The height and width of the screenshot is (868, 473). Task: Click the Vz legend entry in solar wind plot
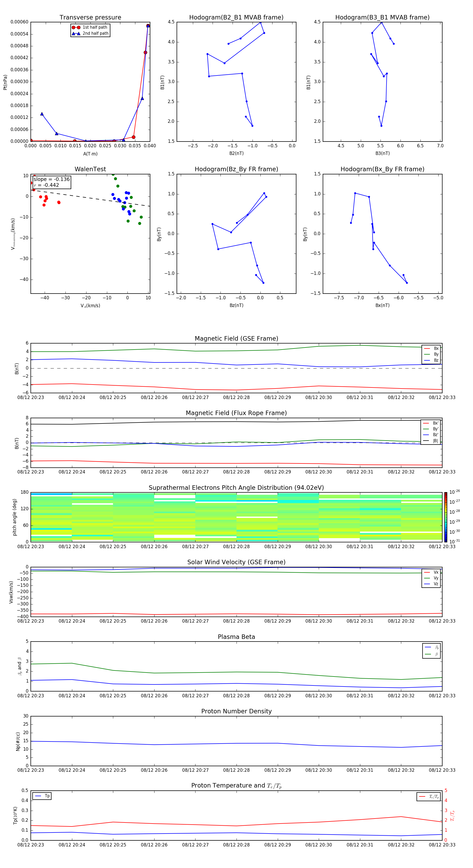coord(431,584)
